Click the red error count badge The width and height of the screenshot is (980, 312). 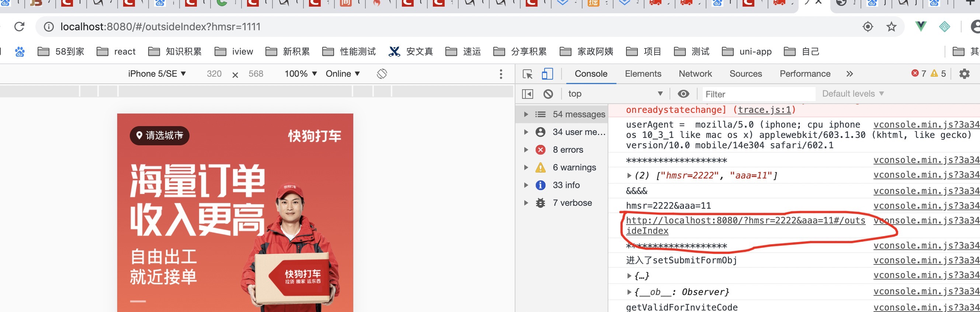click(918, 73)
